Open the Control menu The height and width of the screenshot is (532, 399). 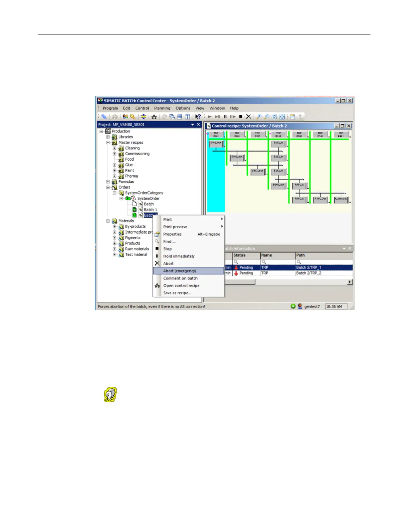click(x=142, y=108)
